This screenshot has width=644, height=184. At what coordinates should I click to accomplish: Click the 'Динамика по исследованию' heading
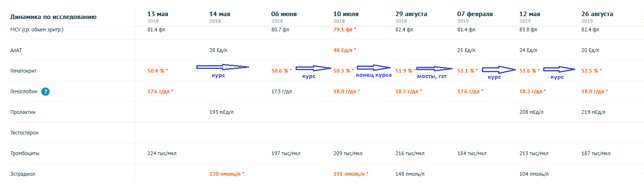[53, 17]
